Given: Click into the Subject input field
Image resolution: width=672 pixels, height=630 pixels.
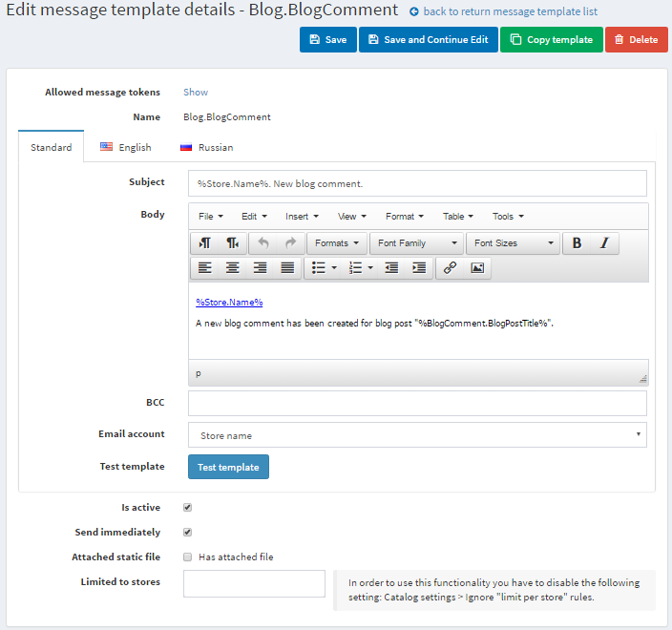Looking at the screenshot, I should pos(417,183).
